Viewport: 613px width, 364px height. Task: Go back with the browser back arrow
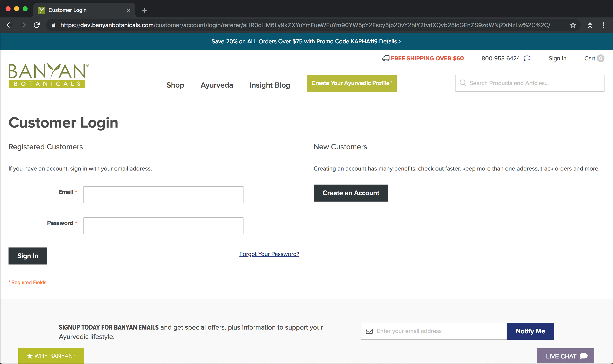tap(9, 25)
